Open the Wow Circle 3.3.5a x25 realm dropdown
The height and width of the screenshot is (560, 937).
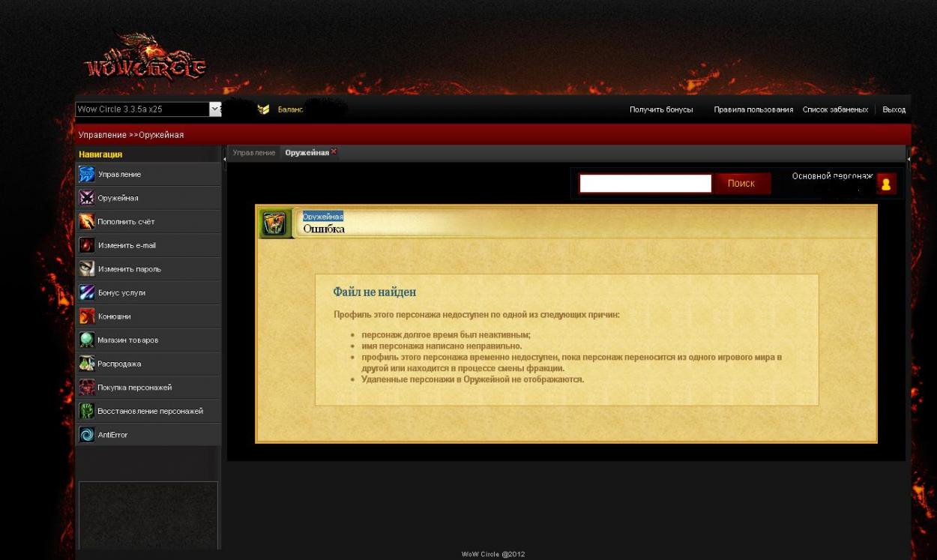coord(216,109)
